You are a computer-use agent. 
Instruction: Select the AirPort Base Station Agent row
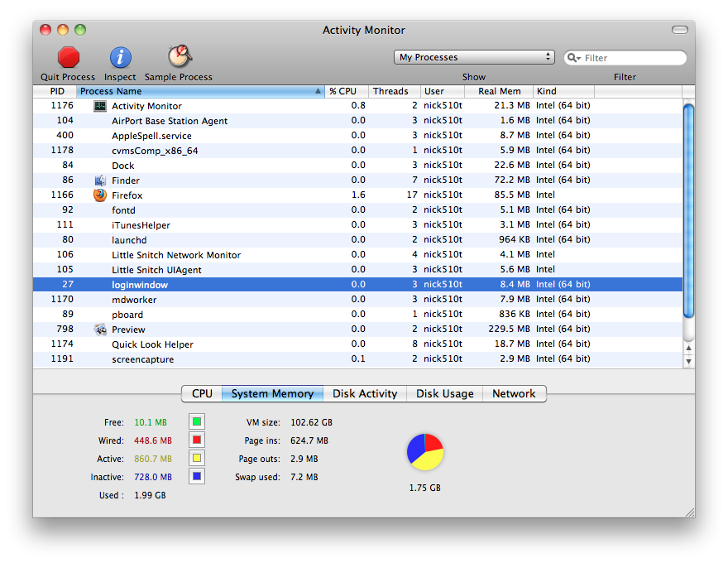pyautogui.click(x=357, y=121)
